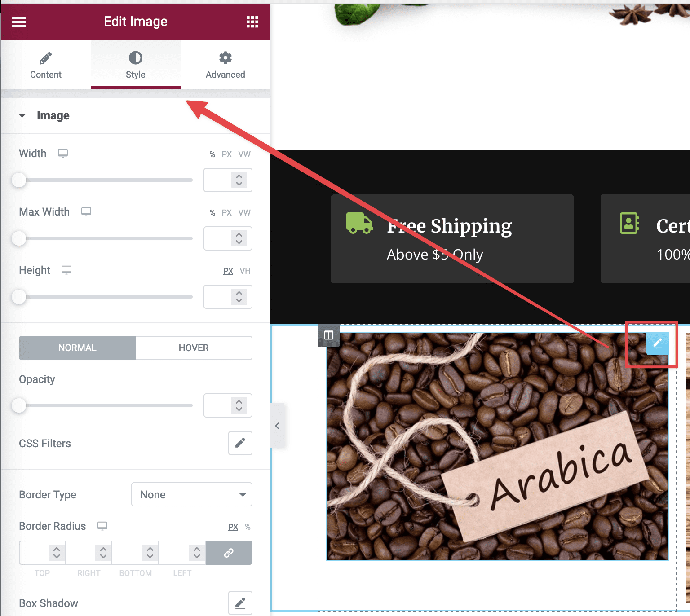The height and width of the screenshot is (616, 690).
Task: Open the hamburger menu in Elementor panel
Action: pos(19,22)
